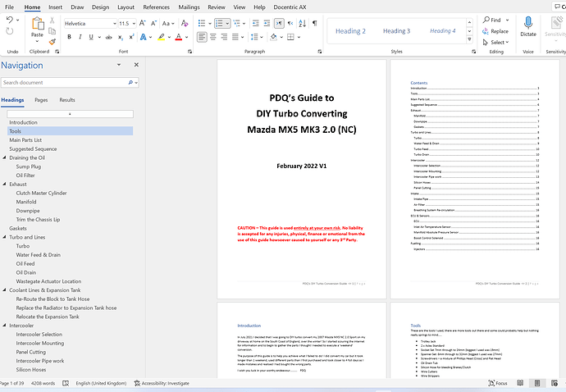Screen dimensions: 566x392
Task: Open the font size 11.5 dropdown
Action: tap(134, 24)
